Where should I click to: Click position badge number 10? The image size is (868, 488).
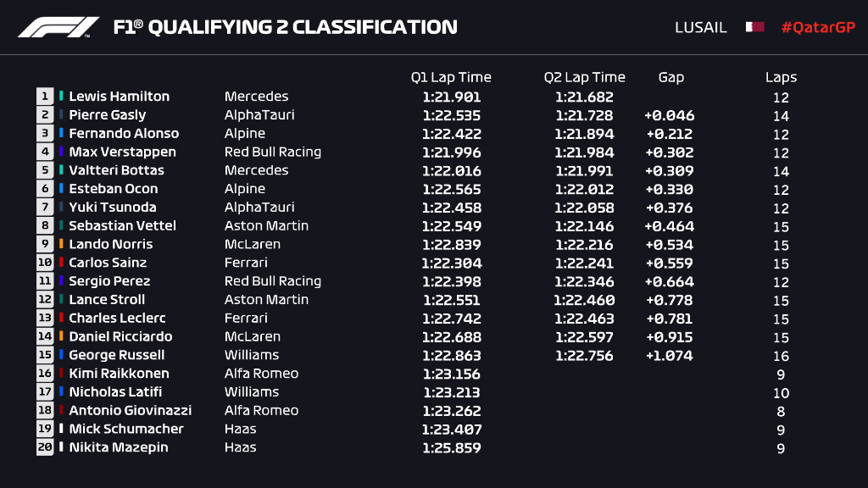(x=45, y=263)
